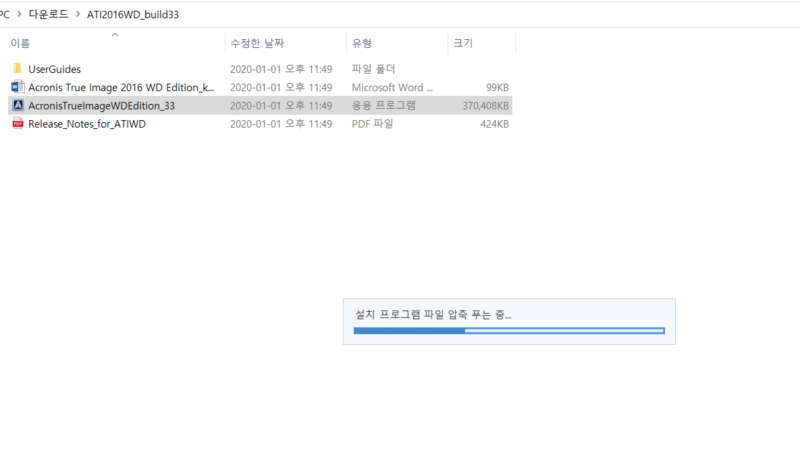This screenshot has width=800, height=461.
Task: Click the 파일 폴더 type cell
Action: pyautogui.click(x=373, y=69)
